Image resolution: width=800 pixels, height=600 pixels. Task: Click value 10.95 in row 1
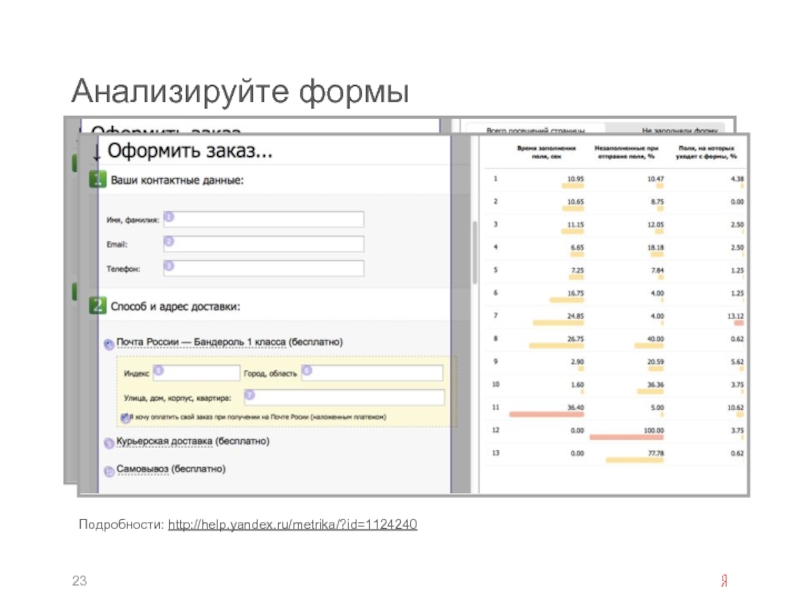[576, 179]
